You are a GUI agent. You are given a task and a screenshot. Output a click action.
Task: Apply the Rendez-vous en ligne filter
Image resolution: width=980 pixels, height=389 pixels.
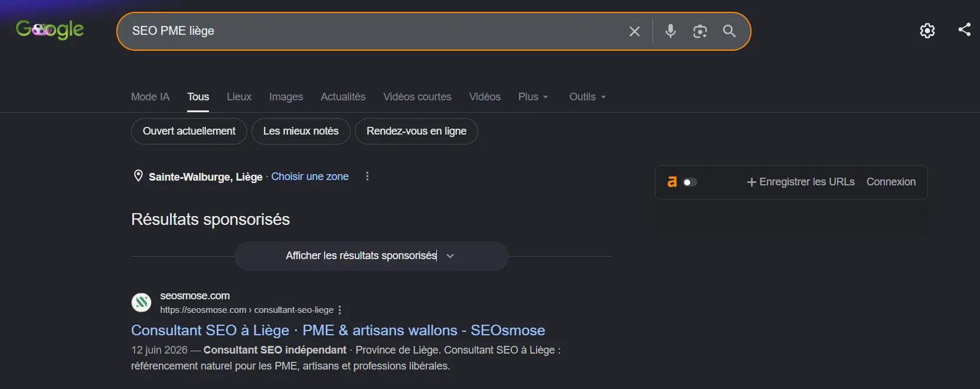click(416, 131)
